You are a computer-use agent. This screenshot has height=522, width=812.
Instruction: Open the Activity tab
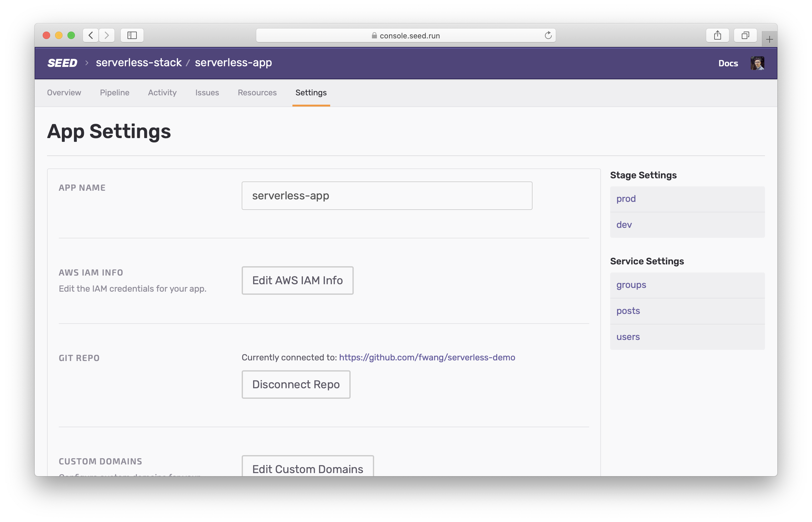[162, 93]
